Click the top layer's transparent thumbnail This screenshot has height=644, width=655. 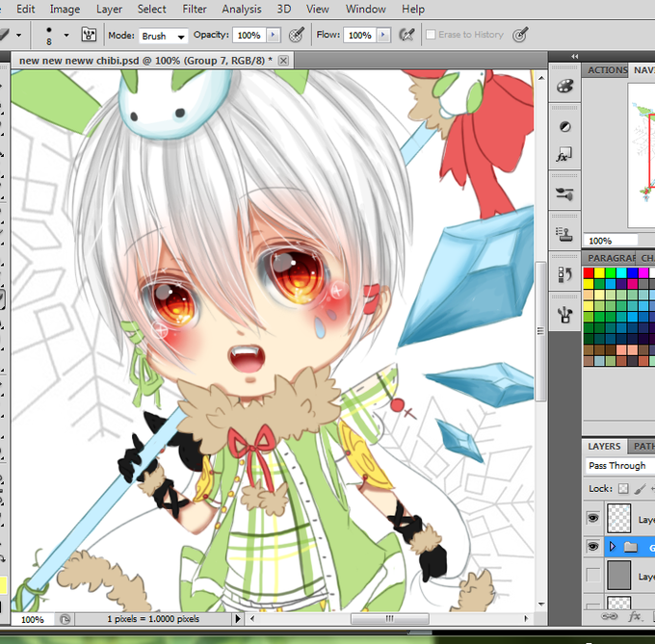(618, 518)
